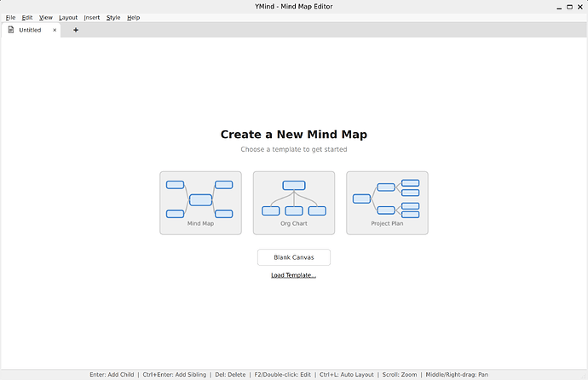Add a new tab with plus icon
588x380 pixels.
[x=75, y=30]
